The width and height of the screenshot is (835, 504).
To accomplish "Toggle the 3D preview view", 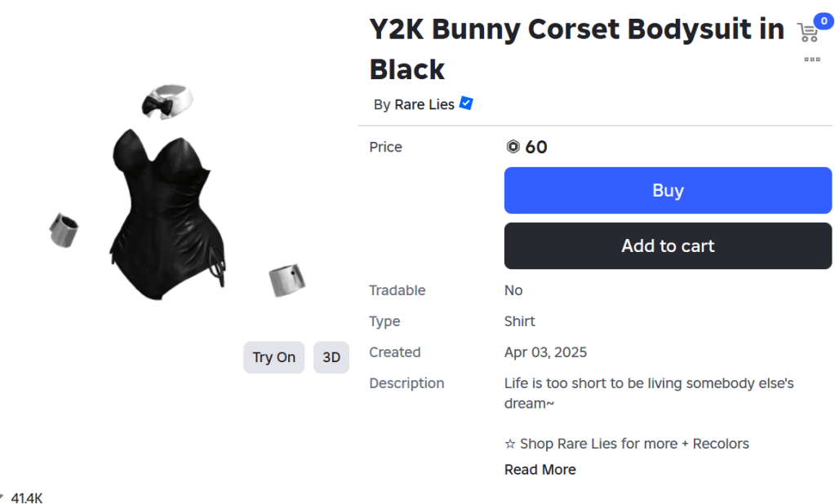I will tap(331, 357).
